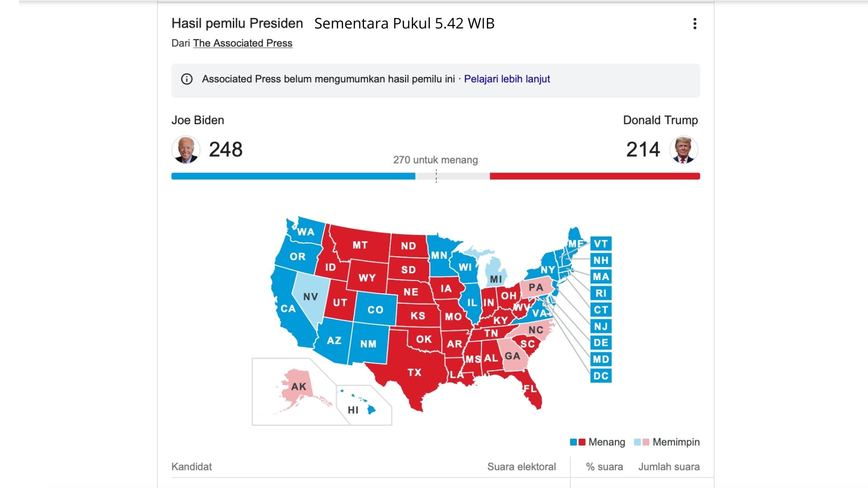Select California on the election map
Screen dimensions: 868x488
(288, 309)
